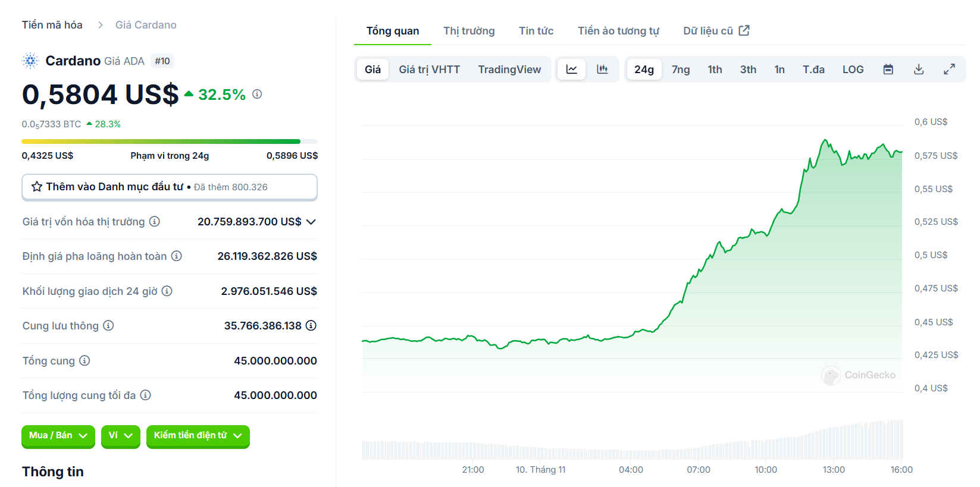Select the Giá chart mode
The height and width of the screenshot is (487, 980).
pyautogui.click(x=373, y=70)
